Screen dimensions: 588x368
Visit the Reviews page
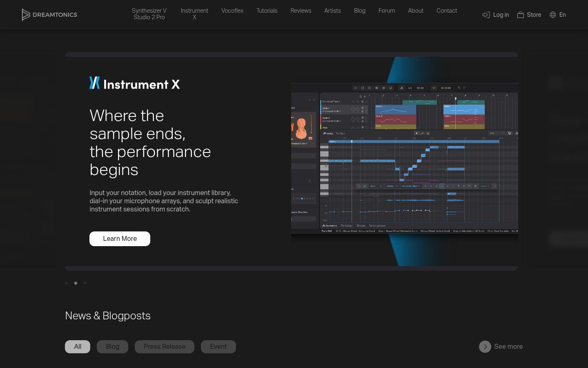point(301,11)
